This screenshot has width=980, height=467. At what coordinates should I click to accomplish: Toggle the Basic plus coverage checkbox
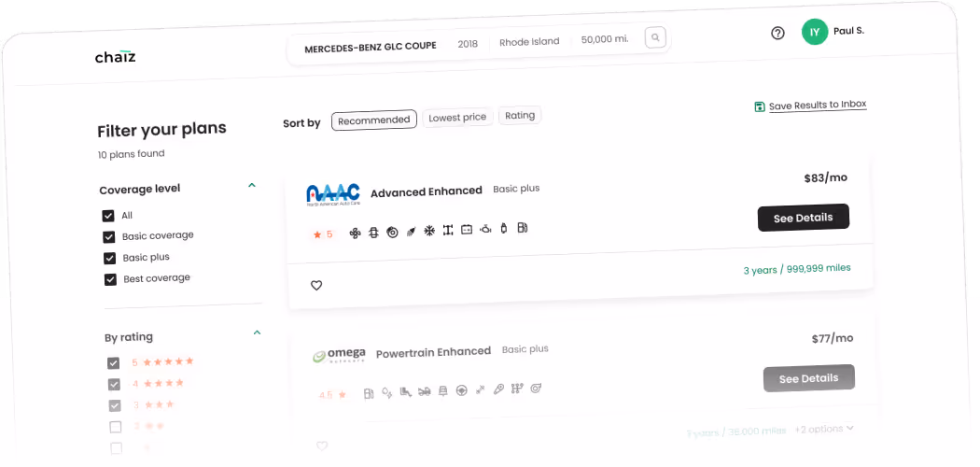(x=109, y=258)
